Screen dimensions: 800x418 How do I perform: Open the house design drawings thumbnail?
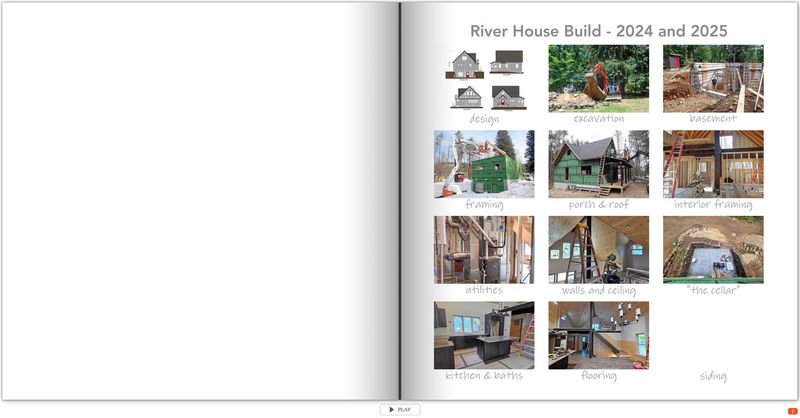coord(484,79)
